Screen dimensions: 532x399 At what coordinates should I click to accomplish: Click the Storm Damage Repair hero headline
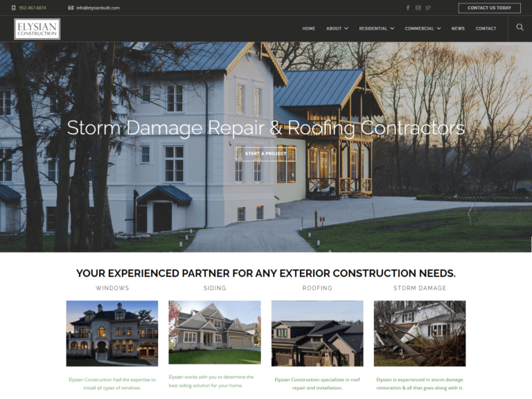266,128
